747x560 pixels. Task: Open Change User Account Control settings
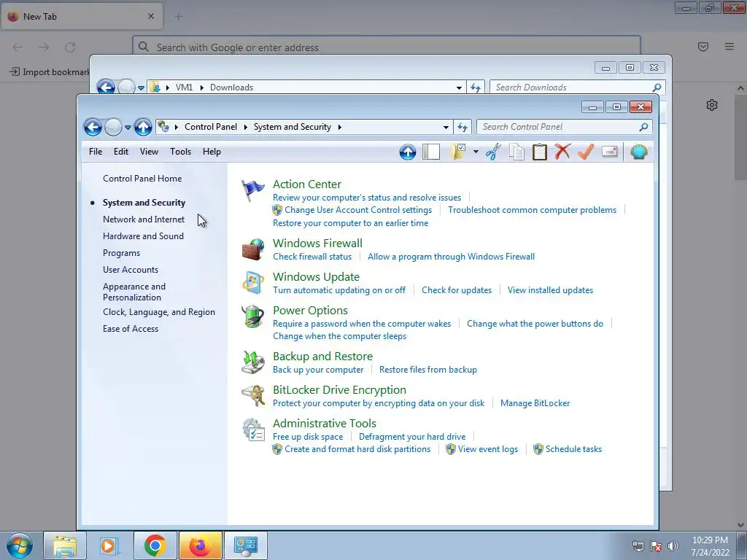point(357,210)
